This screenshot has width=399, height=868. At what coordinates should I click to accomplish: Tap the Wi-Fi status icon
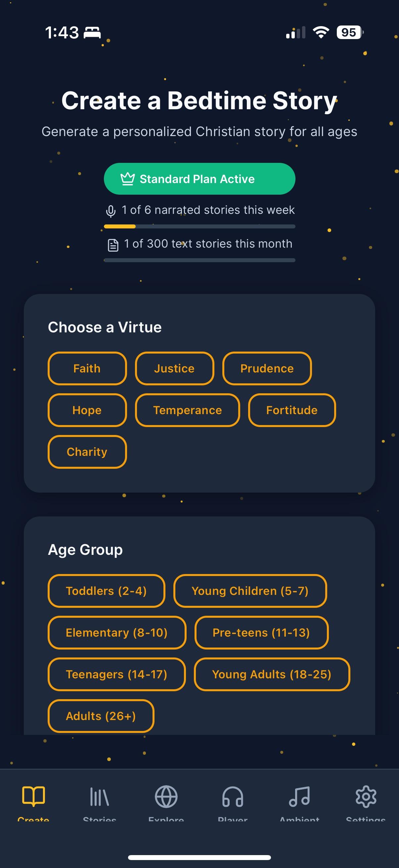(x=321, y=32)
